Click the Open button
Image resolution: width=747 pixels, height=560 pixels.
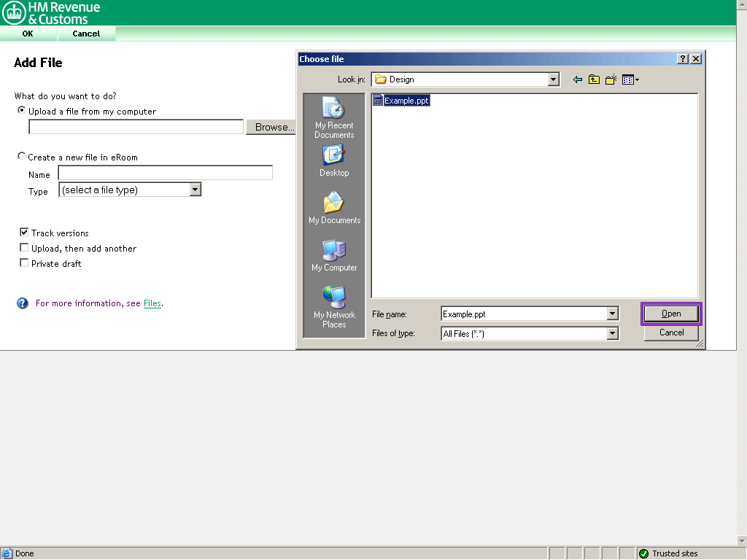click(671, 314)
